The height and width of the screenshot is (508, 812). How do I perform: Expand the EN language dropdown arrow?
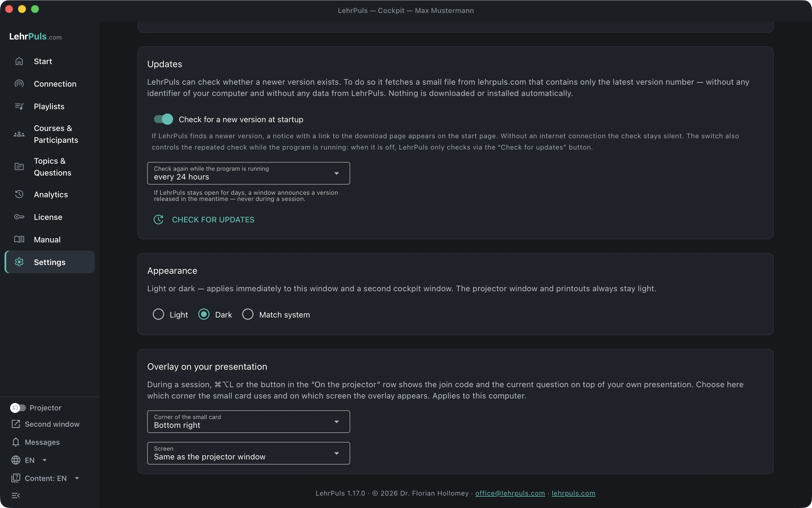coord(44,460)
